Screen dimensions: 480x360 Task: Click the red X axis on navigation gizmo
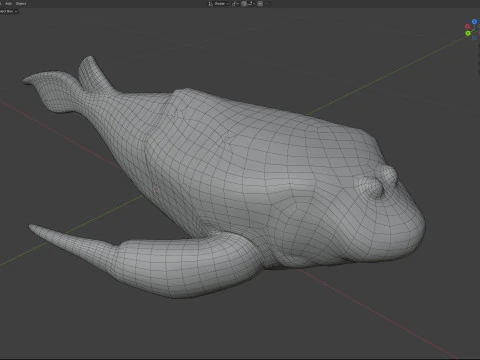[467, 26]
